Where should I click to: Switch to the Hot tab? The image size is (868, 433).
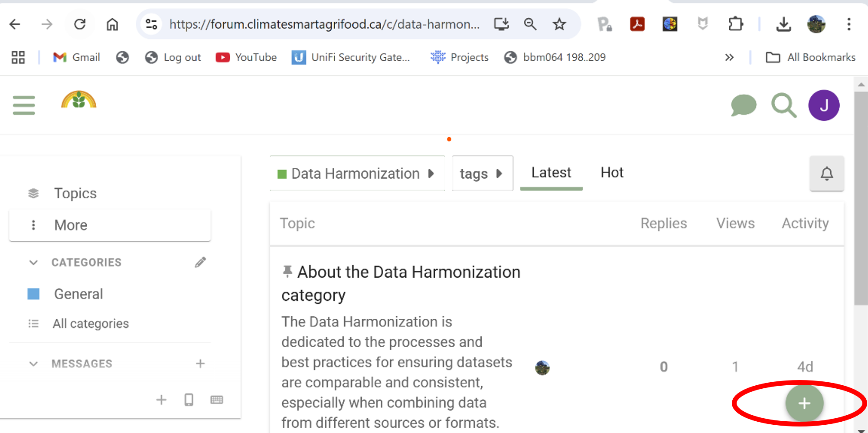612,173
